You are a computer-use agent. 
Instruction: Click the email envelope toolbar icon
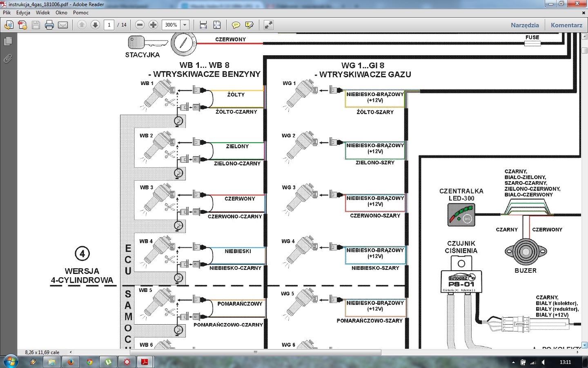tap(63, 25)
